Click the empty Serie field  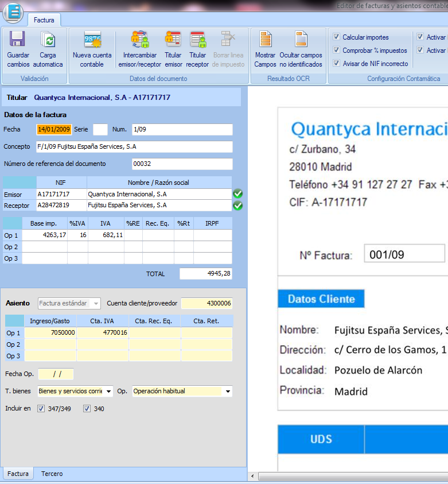[x=100, y=129]
